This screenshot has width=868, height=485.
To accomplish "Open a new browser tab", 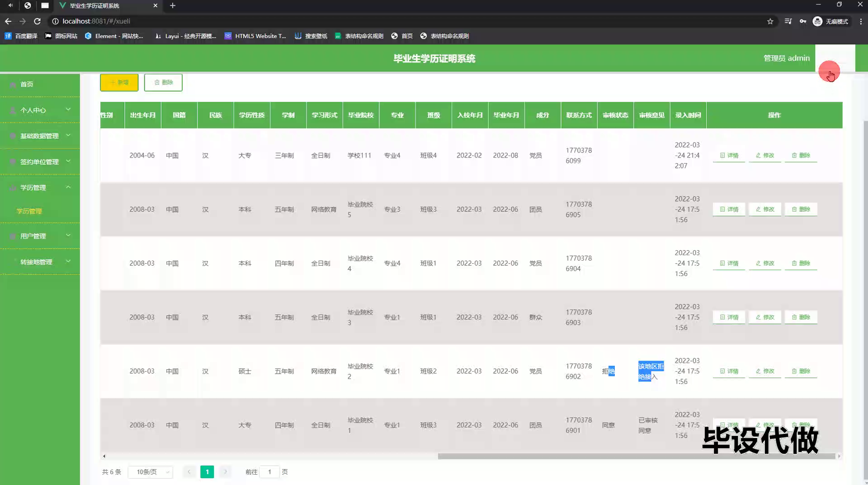I will coord(173,5).
